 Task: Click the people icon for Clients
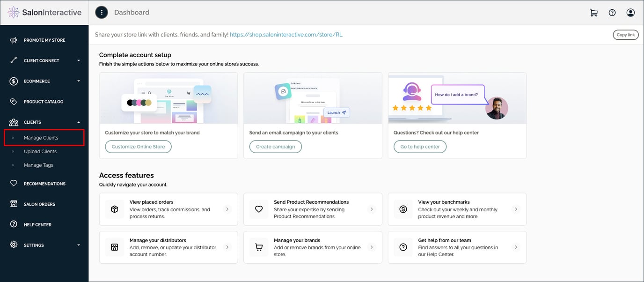[14, 122]
